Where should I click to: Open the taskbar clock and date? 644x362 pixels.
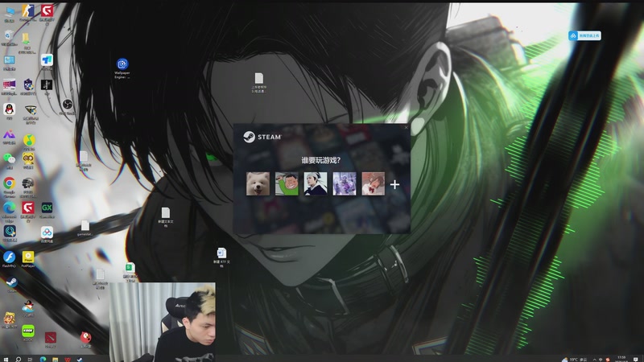point(621,359)
